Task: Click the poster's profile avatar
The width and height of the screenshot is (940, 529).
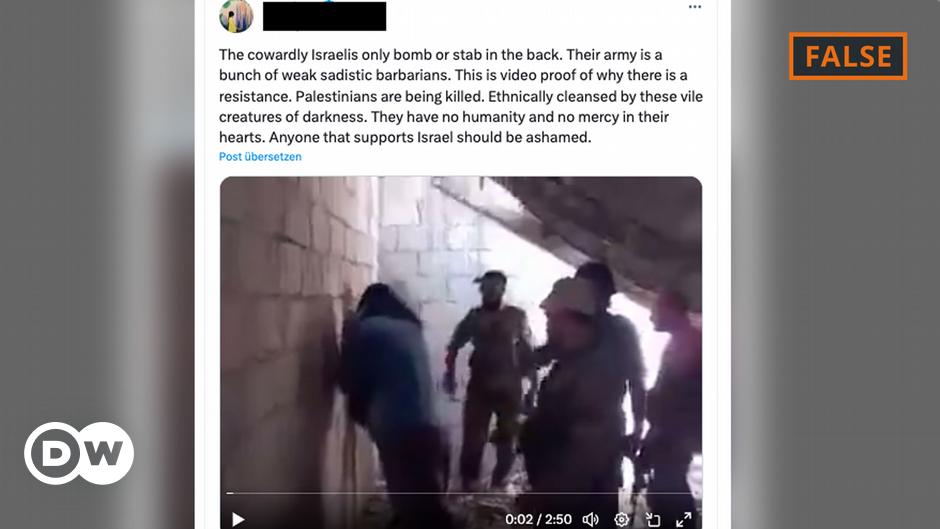Action: pyautogui.click(x=236, y=16)
